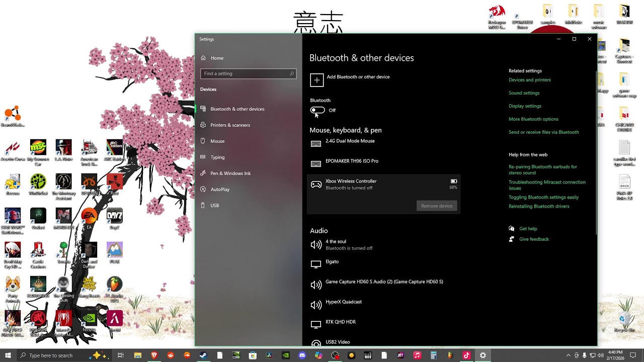
Task: Select the ARC Raiders desktop icon
Action: click(115, 150)
